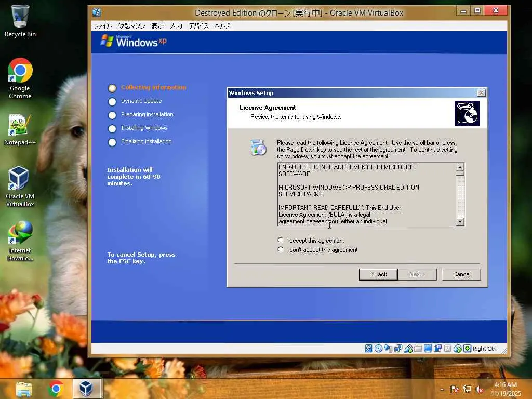Screen dimensions: 532x399
Task: Click the greyed-out Next button in Windows Setup
Action: pyautogui.click(x=417, y=274)
